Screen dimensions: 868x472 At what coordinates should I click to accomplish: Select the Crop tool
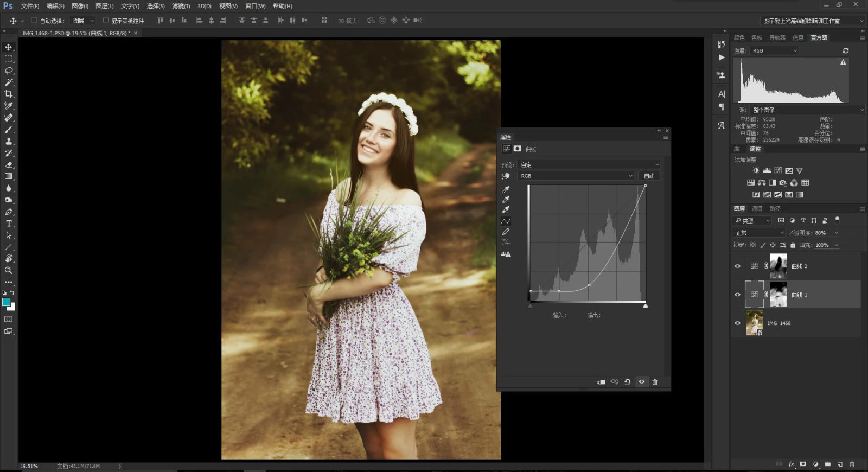[9, 94]
